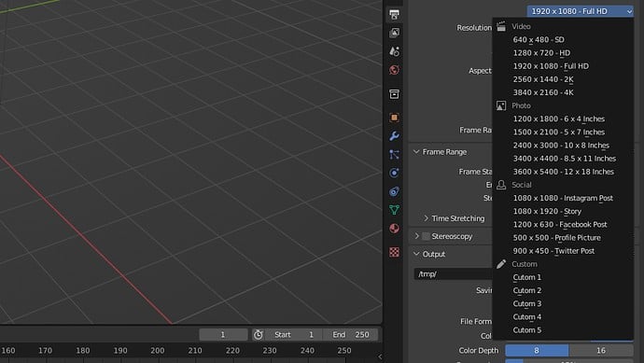Select 640 x 480 - SD preset
The height and width of the screenshot is (363, 644).
pos(563,40)
